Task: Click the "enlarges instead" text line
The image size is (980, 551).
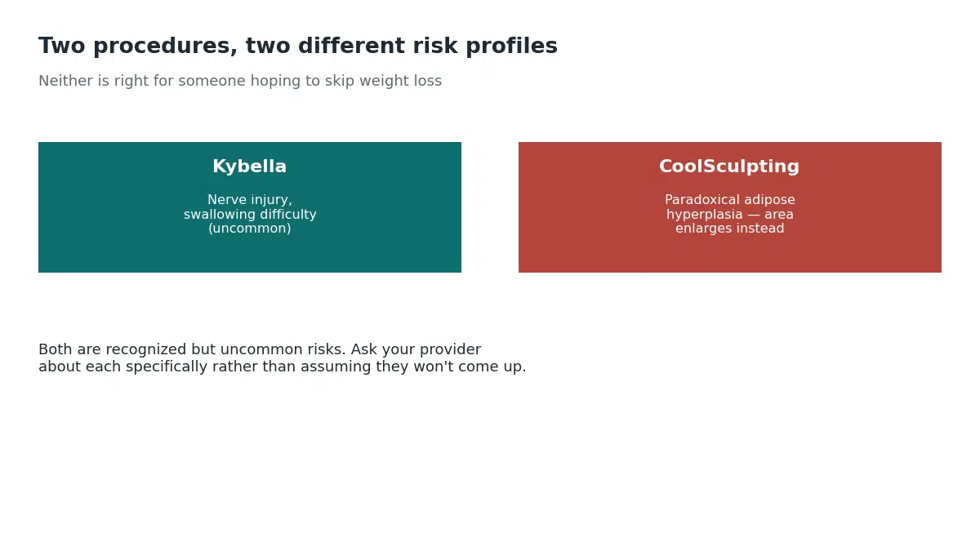Action: (729, 229)
